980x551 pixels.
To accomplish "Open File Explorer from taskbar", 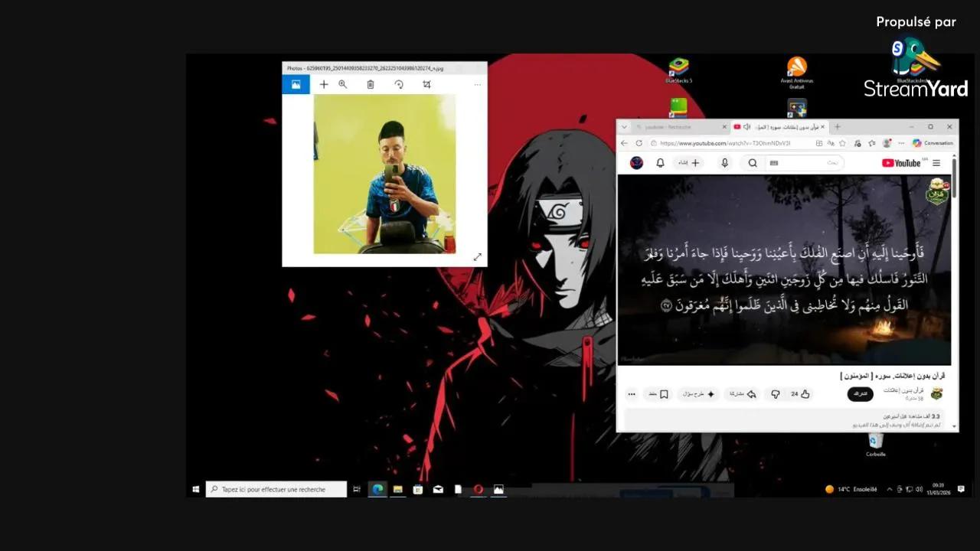I will [x=398, y=489].
